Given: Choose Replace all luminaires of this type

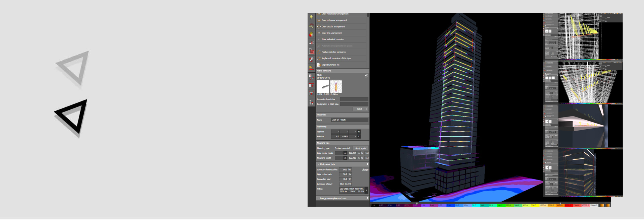Looking at the screenshot, I should click(341, 58).
